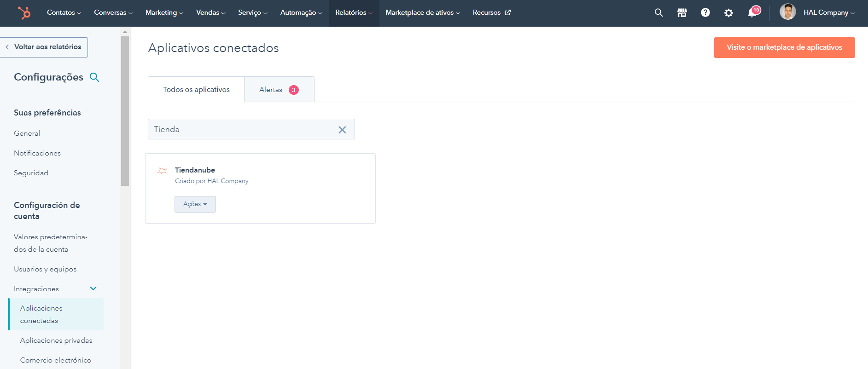Viewport: 868px width, 369px height.
Task: Select Aplicaciones conectadas in sidebar
Action: click(x=56, y=314)
